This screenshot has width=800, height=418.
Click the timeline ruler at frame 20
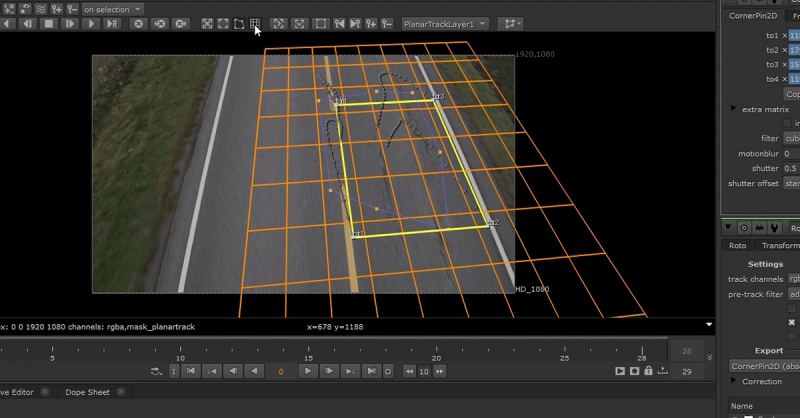tap(436, 350)
